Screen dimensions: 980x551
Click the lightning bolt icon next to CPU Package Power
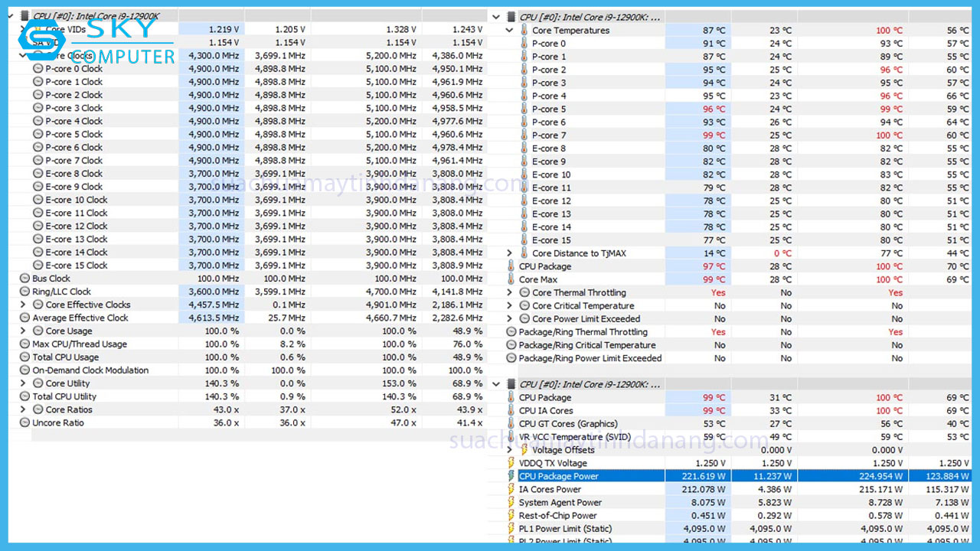click(x=511, y=475)
